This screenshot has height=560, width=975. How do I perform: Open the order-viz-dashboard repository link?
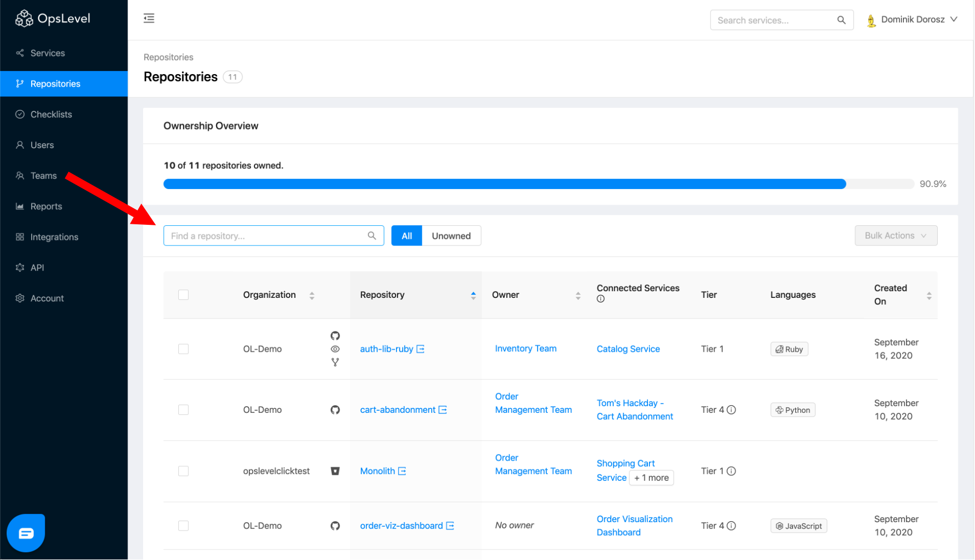click(x=401, y=526)
